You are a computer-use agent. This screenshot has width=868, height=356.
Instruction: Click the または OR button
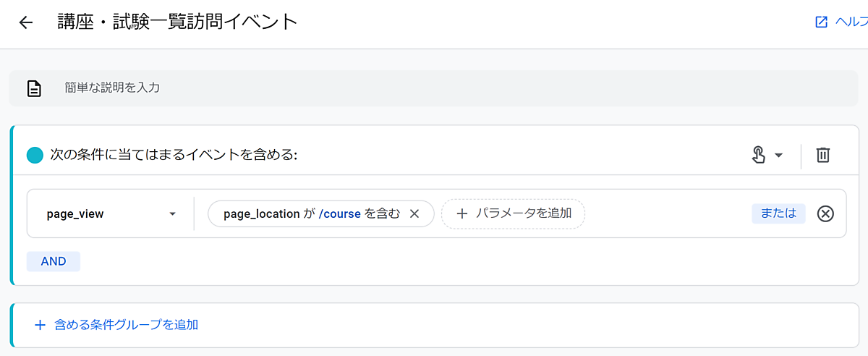pos(778,213)
